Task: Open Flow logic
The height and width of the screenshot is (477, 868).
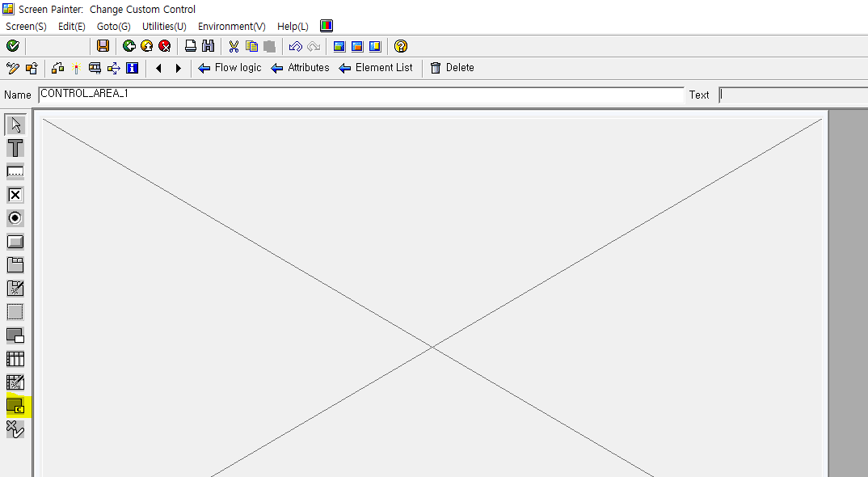Action: pyautogui.click(x=230, y=68)
